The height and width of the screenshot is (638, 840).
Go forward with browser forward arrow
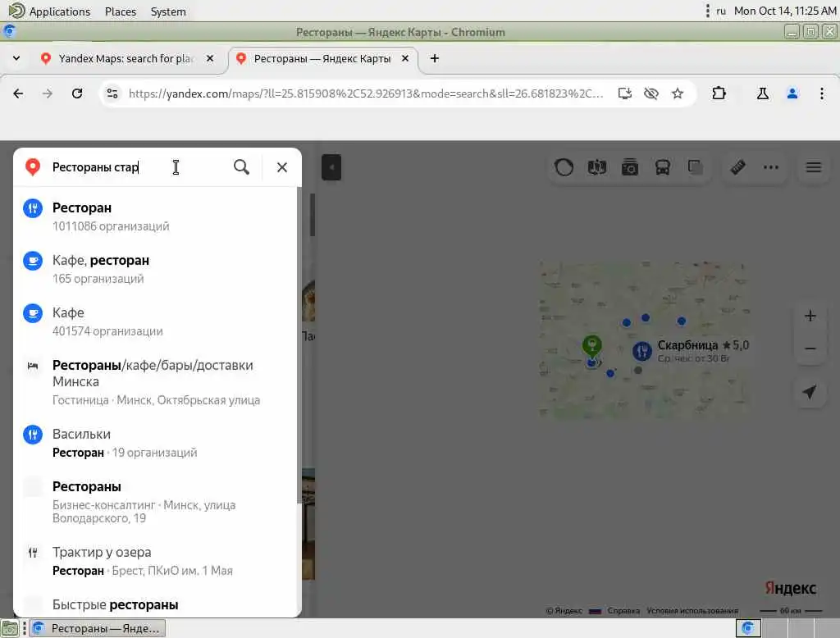point(47,93)
